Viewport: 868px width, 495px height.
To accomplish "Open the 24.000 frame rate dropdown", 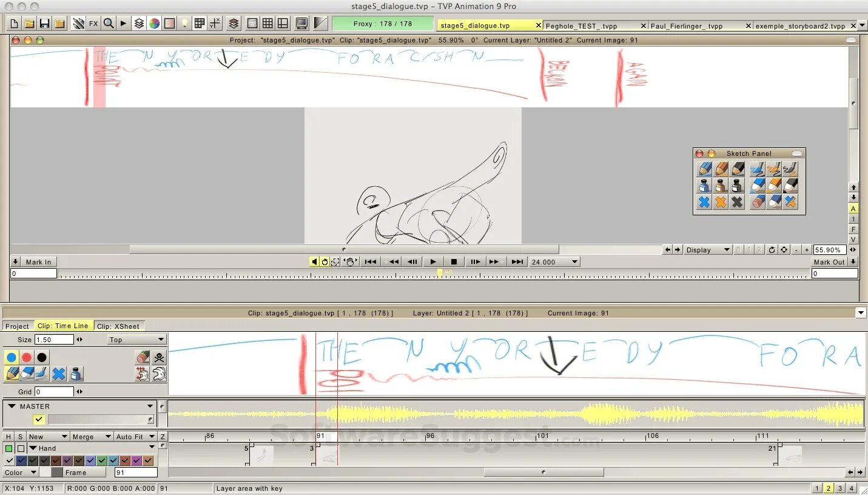I will pyautogui.click(x=554, y=262).
